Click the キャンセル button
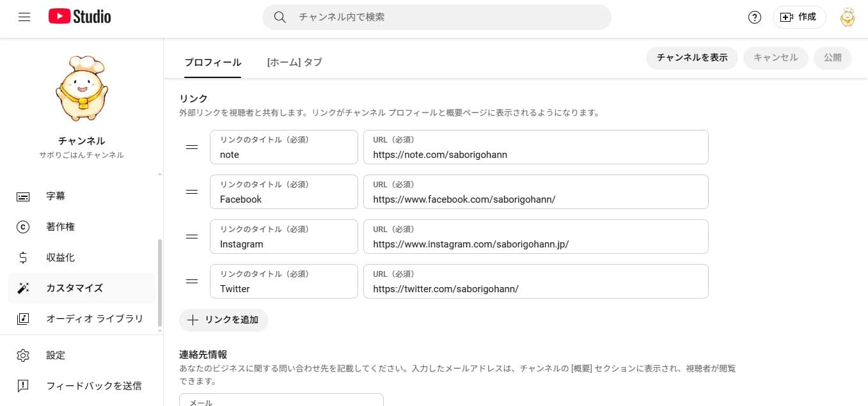The image size is (868, 406). [776, 58]
